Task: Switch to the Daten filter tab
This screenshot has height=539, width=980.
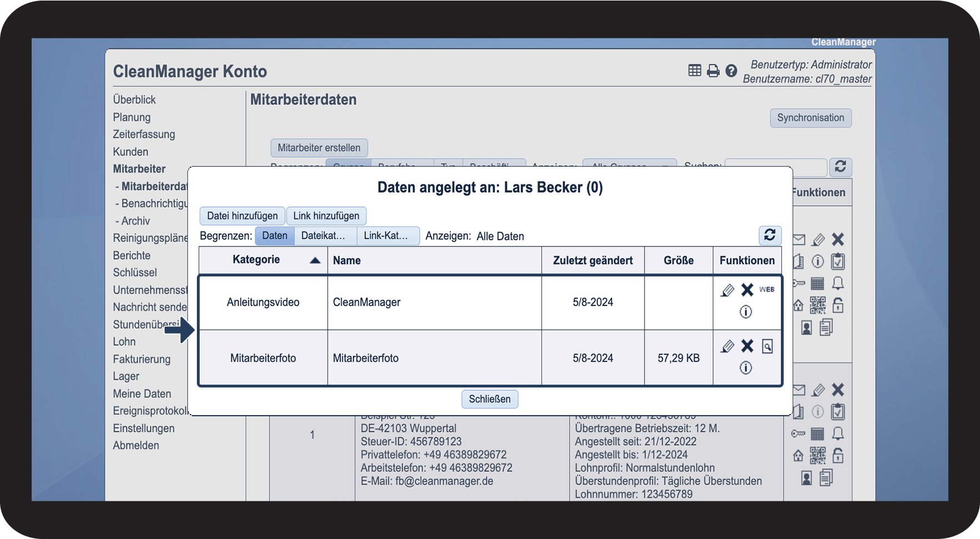Action: click(275, 236)
